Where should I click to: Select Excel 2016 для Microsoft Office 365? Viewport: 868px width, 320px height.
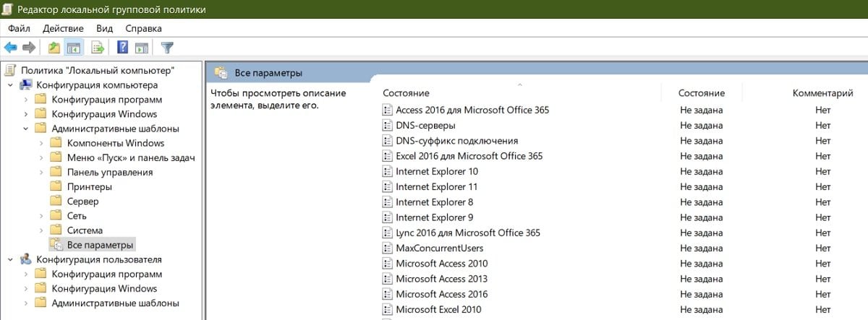[469, 156]
